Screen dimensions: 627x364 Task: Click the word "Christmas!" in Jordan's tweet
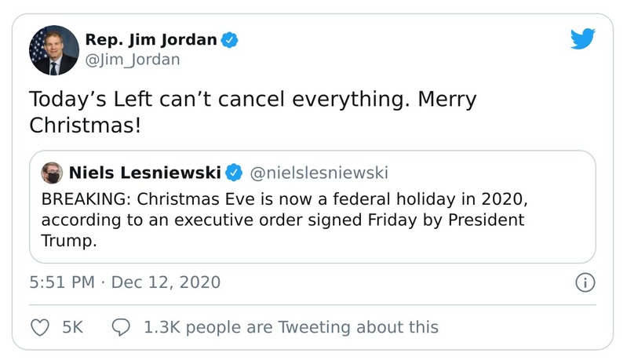[x=86, y=125]
